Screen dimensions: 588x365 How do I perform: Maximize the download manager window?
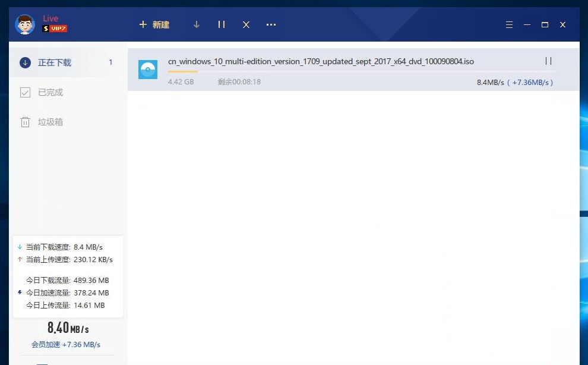coord(545,25)
